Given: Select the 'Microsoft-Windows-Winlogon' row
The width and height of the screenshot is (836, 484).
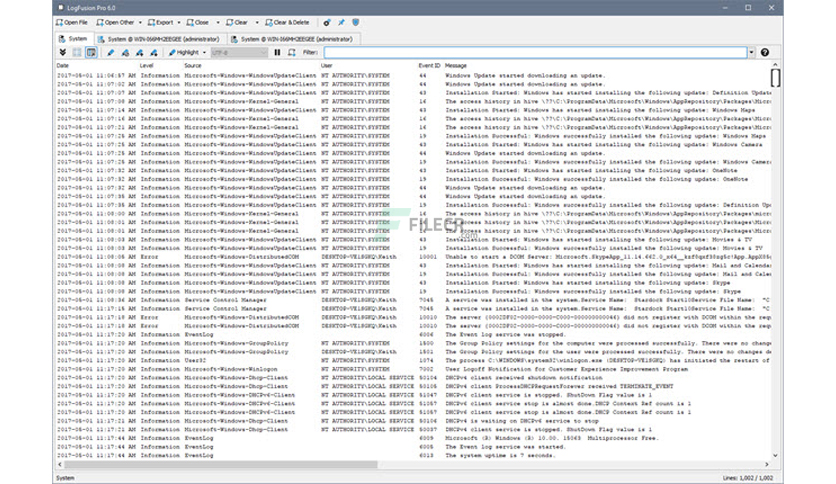Looking at the screenshot, I should tap(413, 369).
